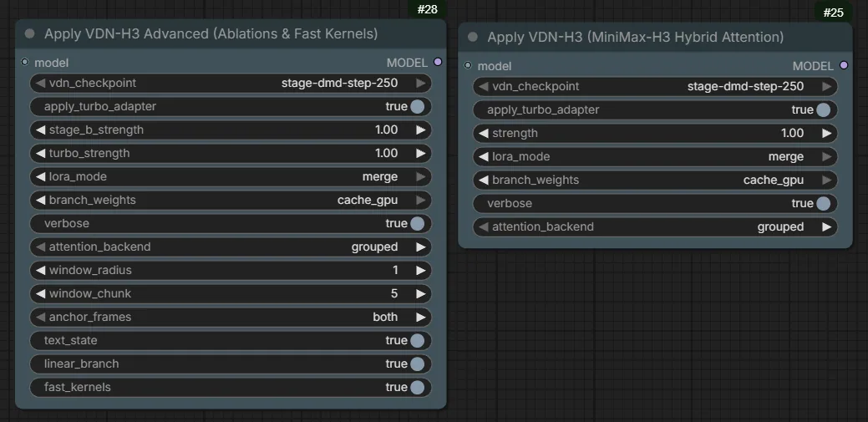Open lora_mode dropdown in Advanced node
This screenshot has width=868, height=422.
click(231, 176)
